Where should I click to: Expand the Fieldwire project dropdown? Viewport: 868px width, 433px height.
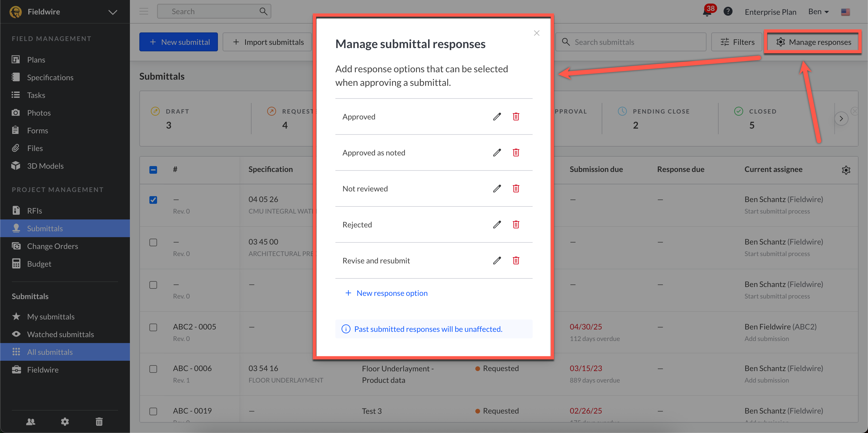(x=112, y=12)
